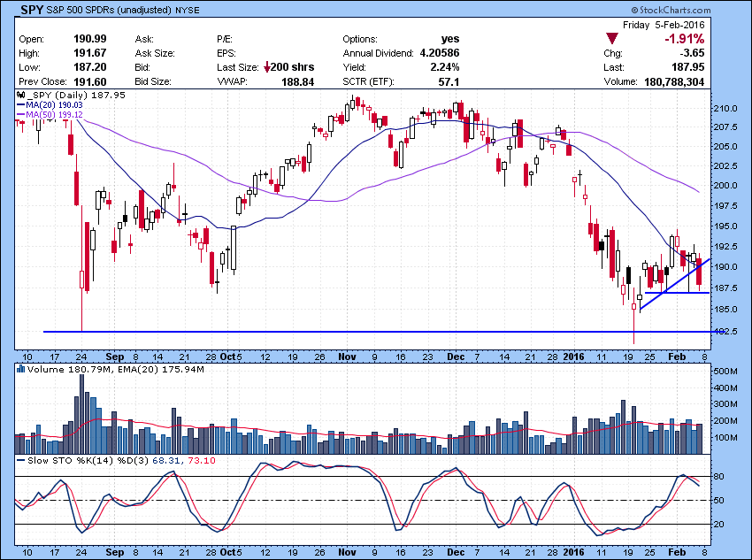752x560 pixels.
Task: Click the candlestick icon before _SPY (Daily)
Action: tap(20, 95)
